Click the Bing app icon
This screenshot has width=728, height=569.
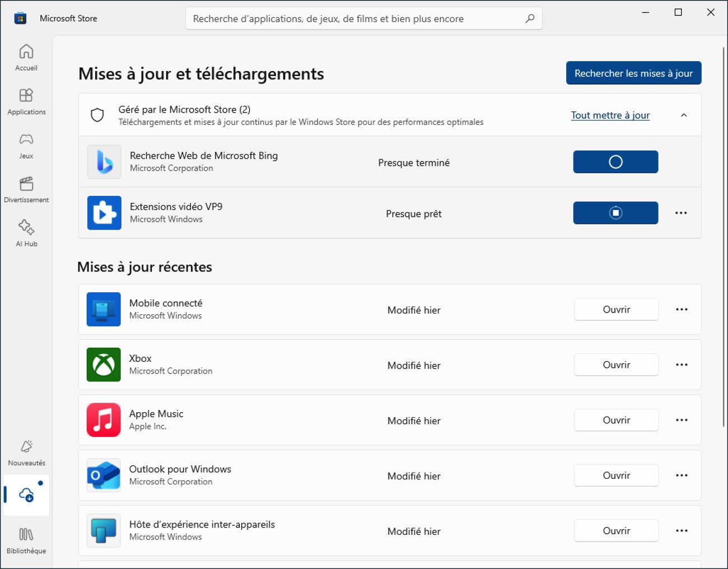(104, 162)
